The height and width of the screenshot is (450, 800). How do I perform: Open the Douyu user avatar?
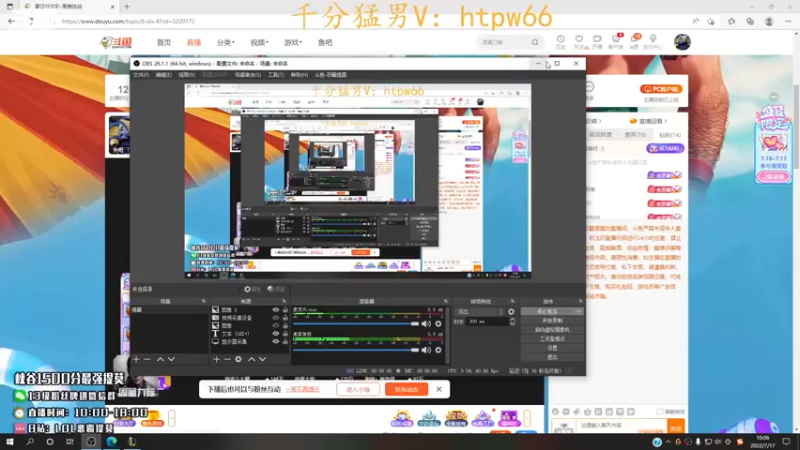(x=682, y=42)
